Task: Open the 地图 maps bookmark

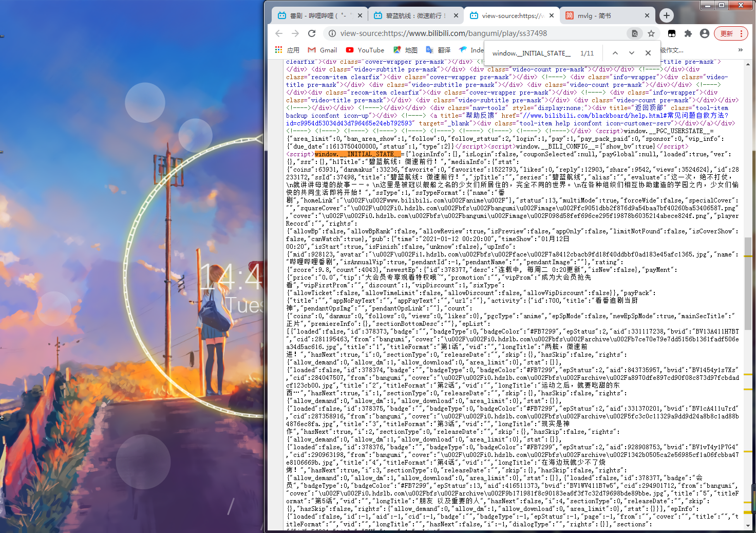Action: click(405, 50)
